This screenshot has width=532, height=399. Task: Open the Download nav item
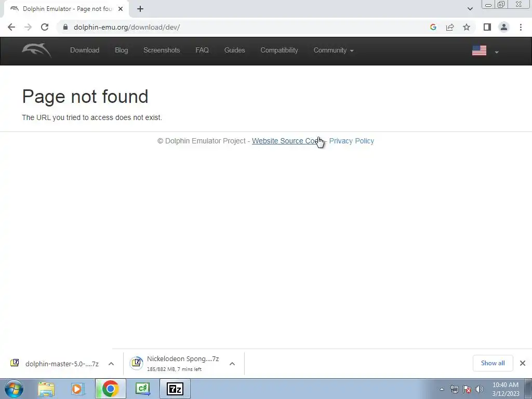[85, 50]
